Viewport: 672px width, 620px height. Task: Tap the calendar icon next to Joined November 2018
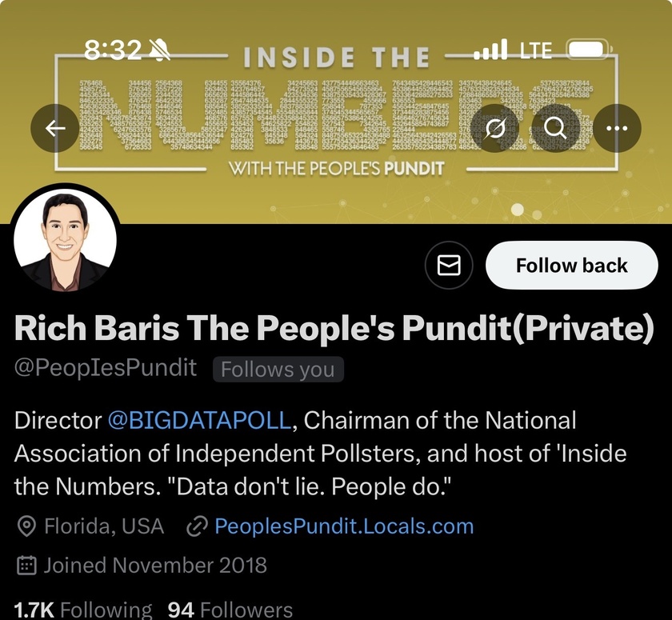[27, 566]
